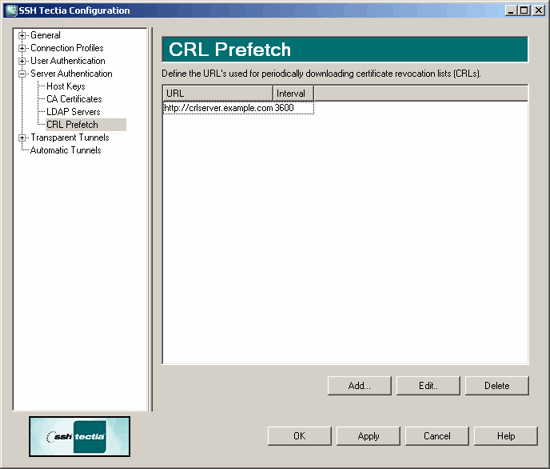This screenshot has height=469, width=550.
Task: Minimize the SSH Tectia Configuration window
Action: pyautogui.click(x=511, y=11)
